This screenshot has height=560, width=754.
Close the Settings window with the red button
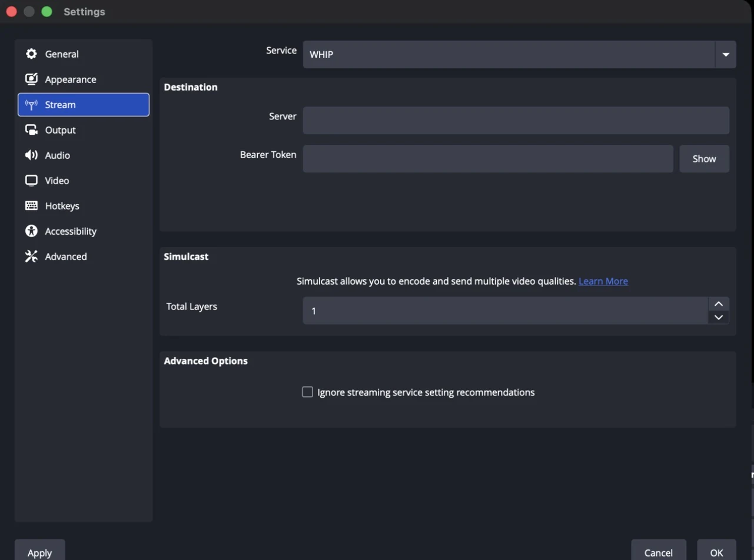pos(11,12)
